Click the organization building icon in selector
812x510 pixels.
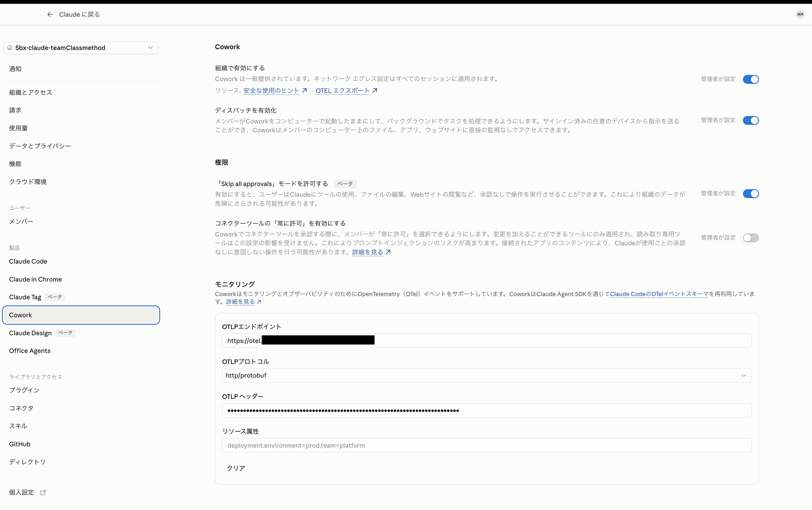(10, 47)
